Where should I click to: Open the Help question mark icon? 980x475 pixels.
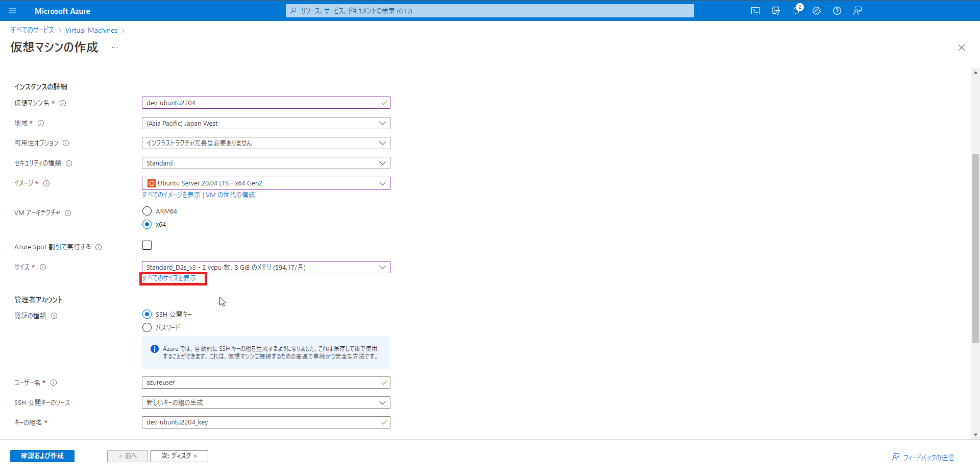[837, 11]
